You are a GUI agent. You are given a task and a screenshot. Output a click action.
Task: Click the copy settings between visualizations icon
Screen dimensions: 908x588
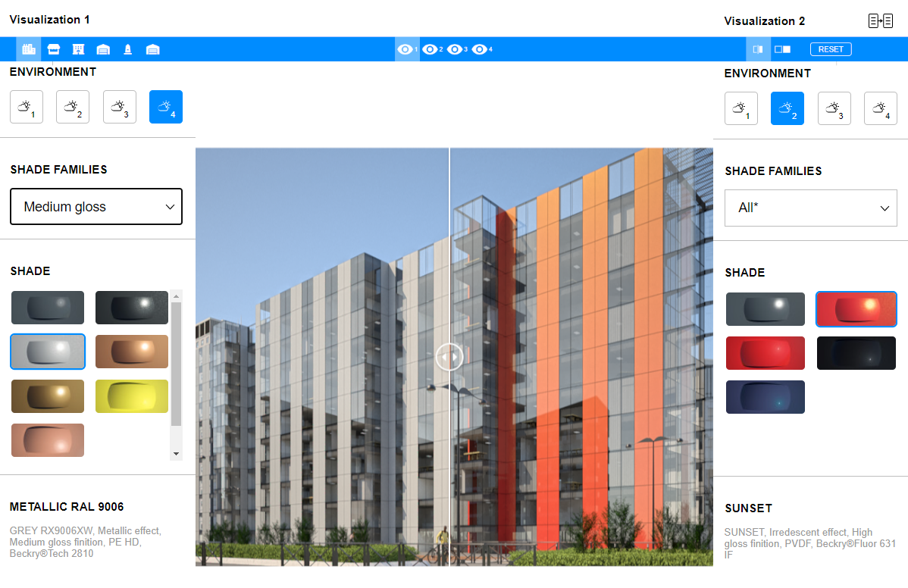(x=880, y=21)
